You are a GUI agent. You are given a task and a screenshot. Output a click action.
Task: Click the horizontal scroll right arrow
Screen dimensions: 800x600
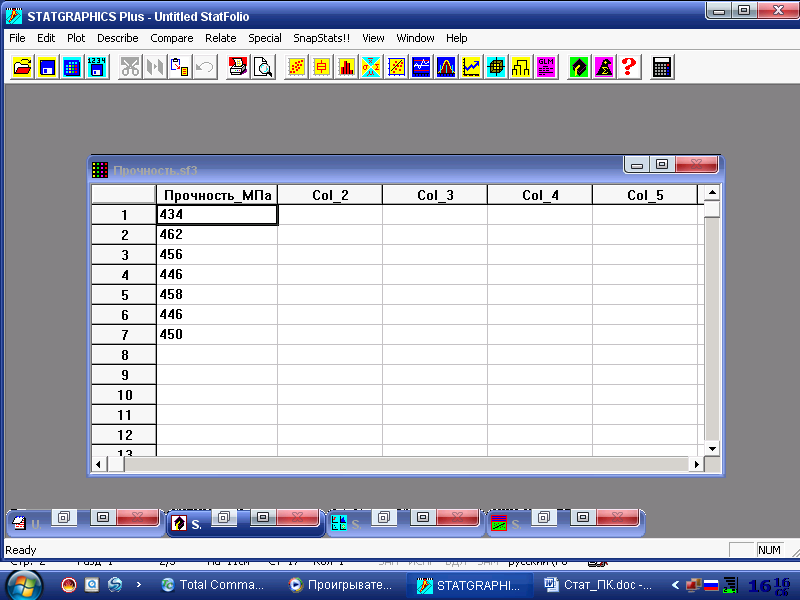tap(696, 464)
